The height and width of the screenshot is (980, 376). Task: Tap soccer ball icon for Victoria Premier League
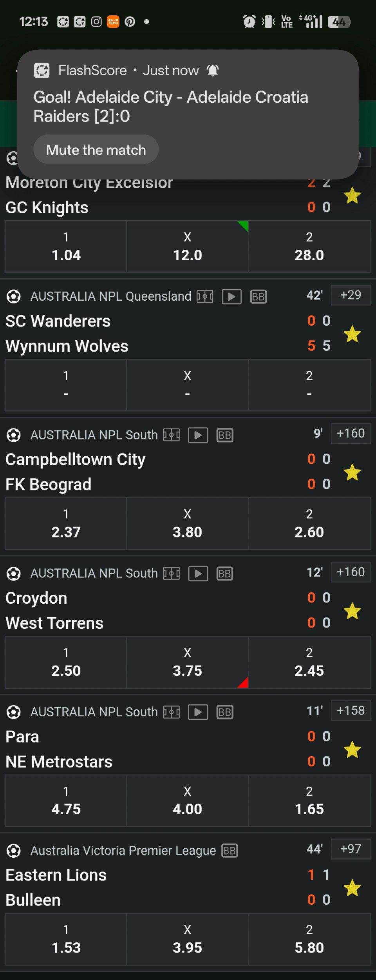click(14, 851)
